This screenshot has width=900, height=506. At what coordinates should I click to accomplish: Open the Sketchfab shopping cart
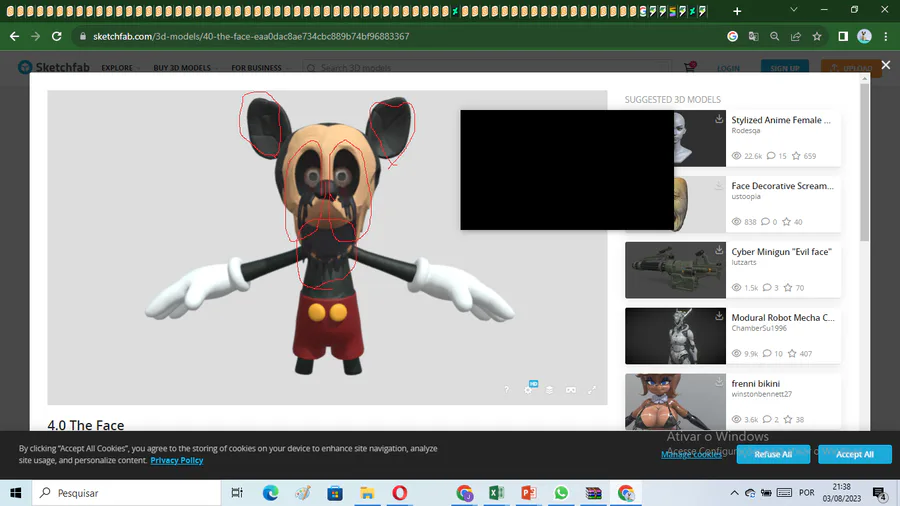(x=689, y=67)
